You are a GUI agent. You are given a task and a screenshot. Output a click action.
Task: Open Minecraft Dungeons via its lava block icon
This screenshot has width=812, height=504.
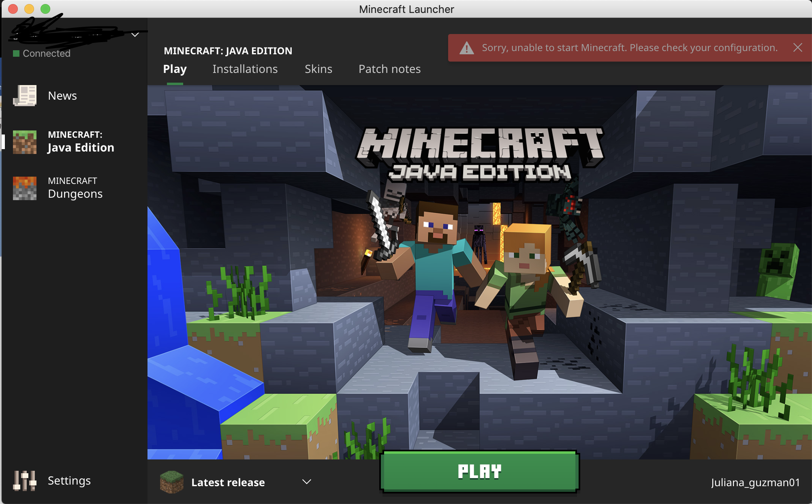[x=25, y=188]
